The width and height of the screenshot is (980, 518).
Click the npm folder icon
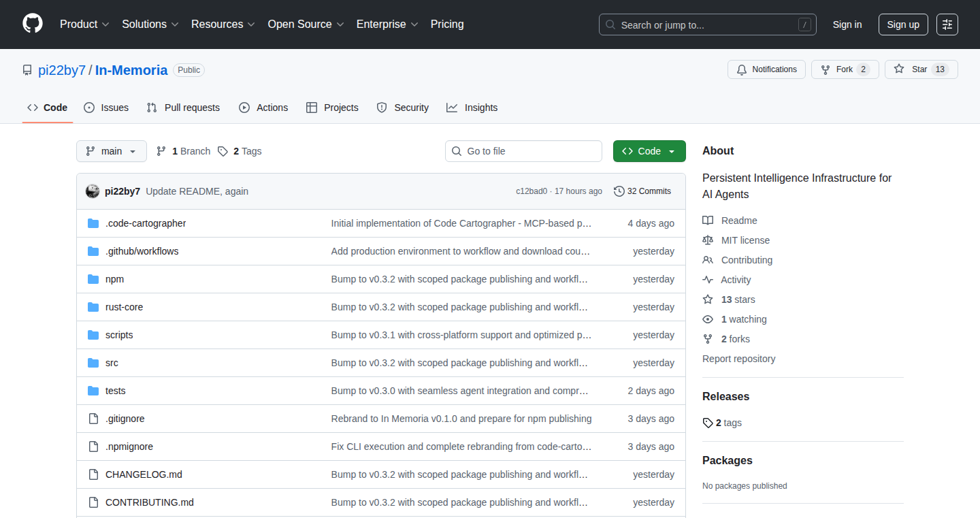(x=93, y=279)
